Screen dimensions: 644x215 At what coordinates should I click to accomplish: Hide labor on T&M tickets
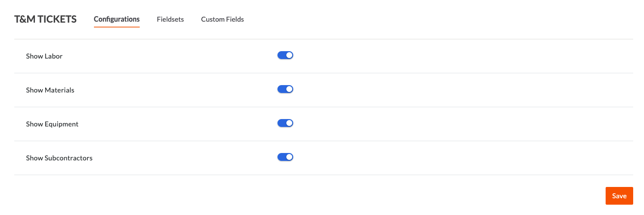pyautogui.click(x=285, y=56)
